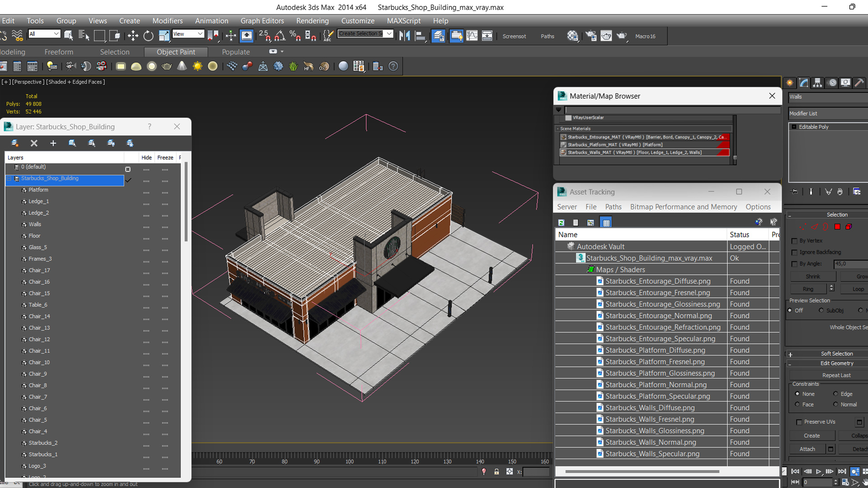The height and width of the screenshot is (488, 868).
Task: Toggle the Percent Snap icon
Action: pyautogui.click(x=295, y=36)
